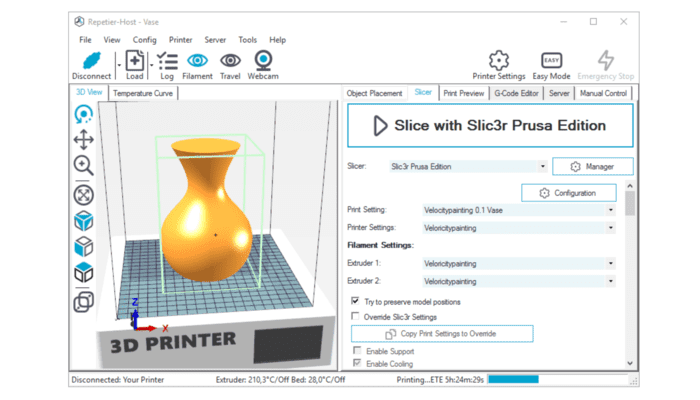
Task: Expand the Extruder 1 filament dropdown
Action: (611, 263)
